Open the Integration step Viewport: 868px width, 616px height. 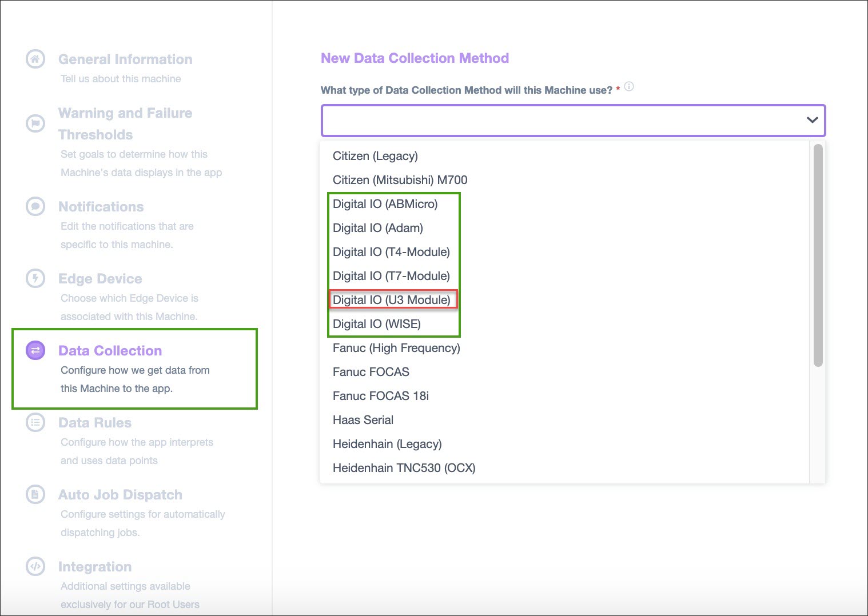95,567
